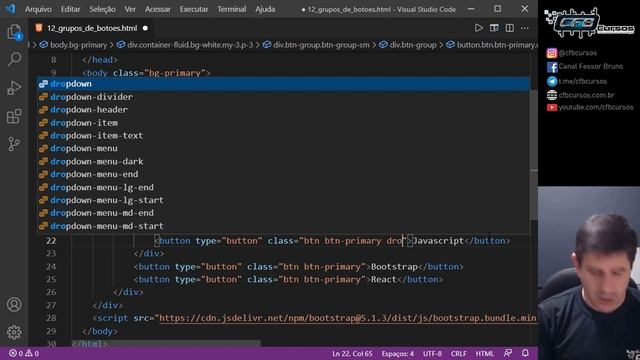
Task: Open the Seleção menu
Action: (x=102, y=9)
